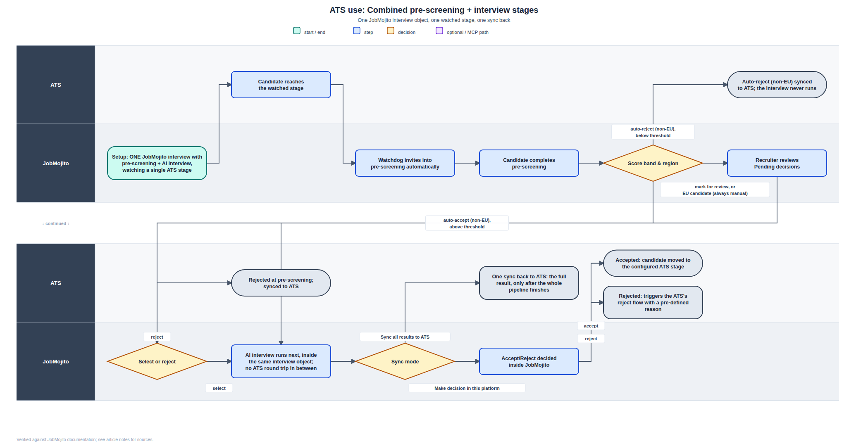Select the Candidate reaches the watched stage node
Screen dimensions: 868x446
click(281, 85)
